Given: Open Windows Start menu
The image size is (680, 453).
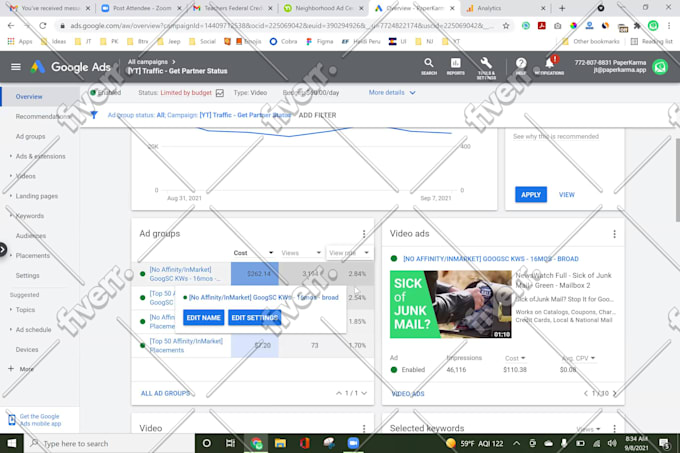Looking at the screenshot, I should [12, 443].
